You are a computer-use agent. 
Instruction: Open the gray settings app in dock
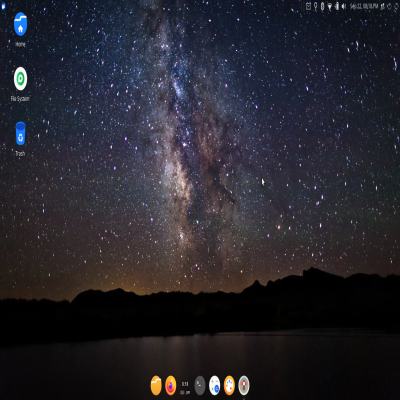(x=244, y=385)
